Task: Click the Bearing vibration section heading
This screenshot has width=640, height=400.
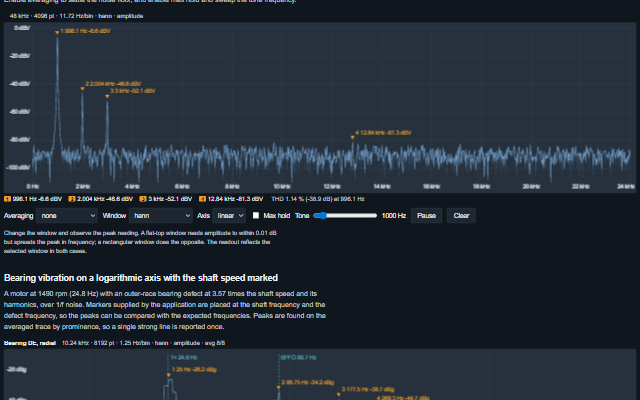Action: click(141, 278)
